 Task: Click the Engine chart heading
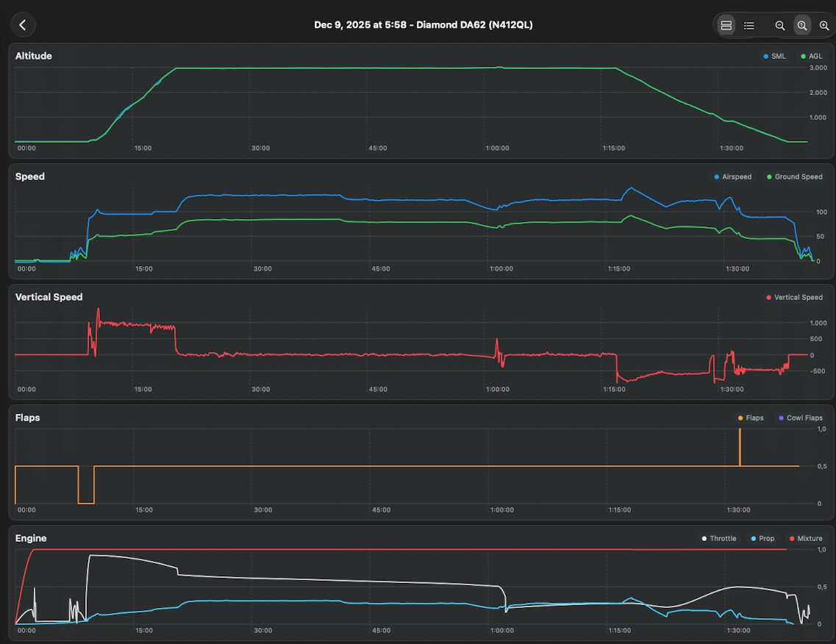coord(31,538)
